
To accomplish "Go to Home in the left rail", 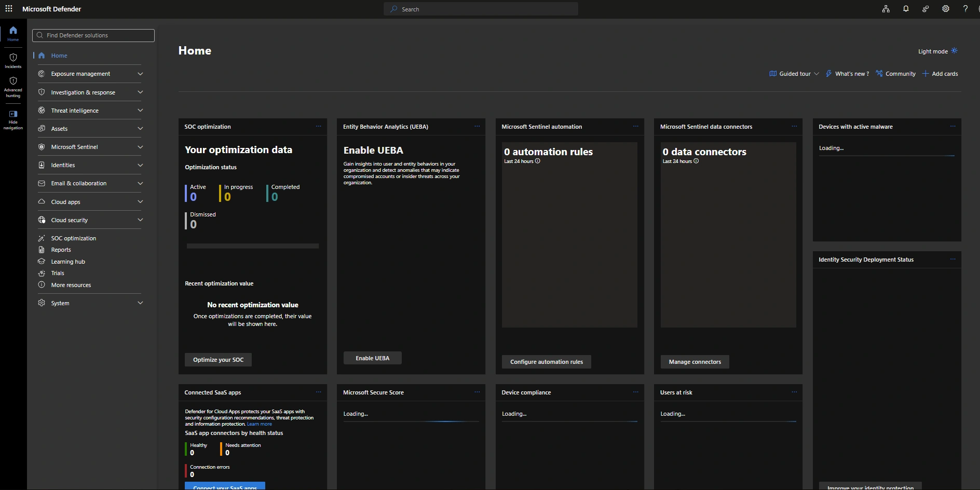I will point(13,34).
